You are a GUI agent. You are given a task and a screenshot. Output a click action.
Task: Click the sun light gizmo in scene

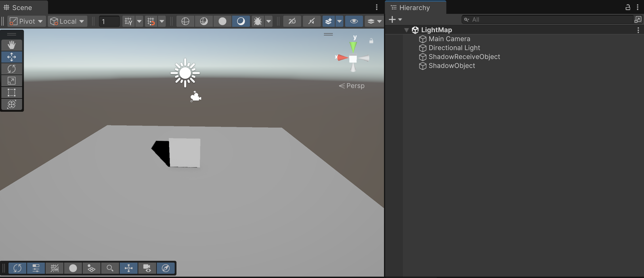click(x=185, y=73)
